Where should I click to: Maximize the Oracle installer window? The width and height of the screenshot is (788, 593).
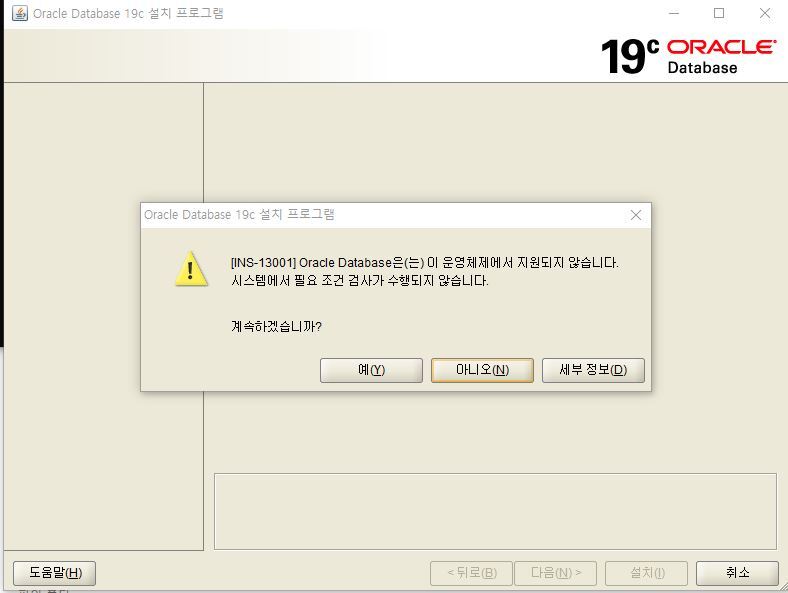[719, 14]
